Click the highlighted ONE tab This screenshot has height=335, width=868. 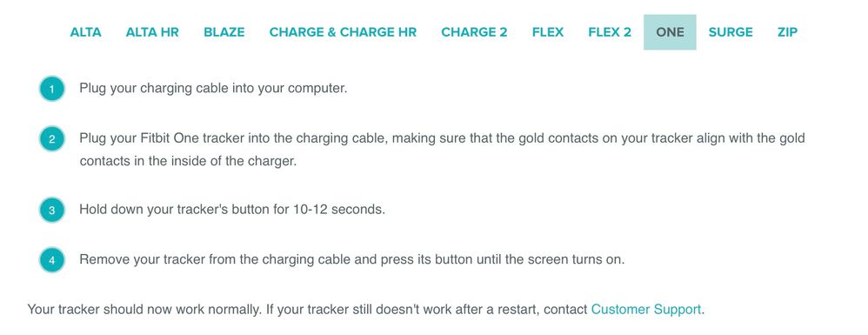click(670, 32)
